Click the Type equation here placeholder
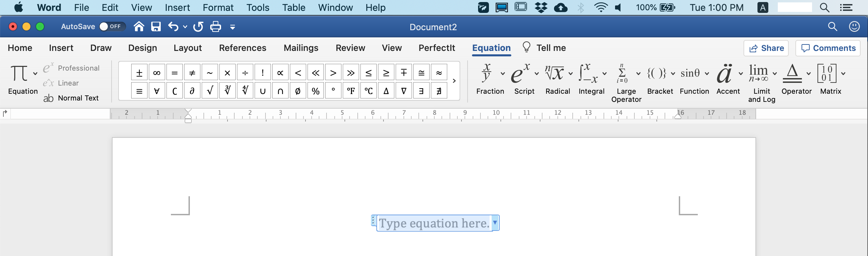Image resolution: width=868 pixels, height=256 pixels. tap(434, 223)
